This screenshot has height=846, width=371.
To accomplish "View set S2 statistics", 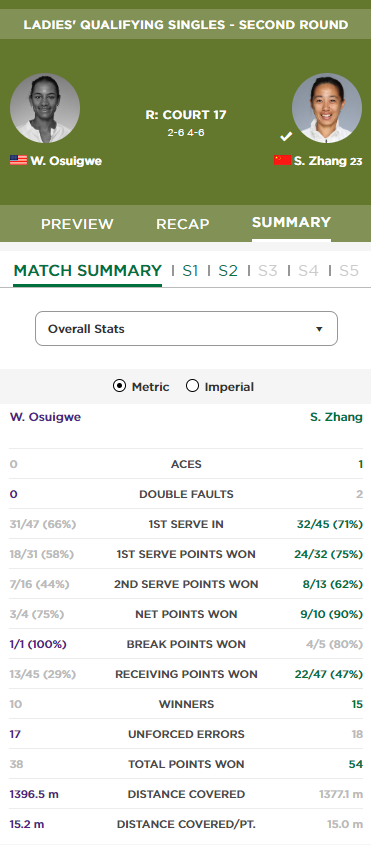I will pyautogui.click(x=228, y=271).
